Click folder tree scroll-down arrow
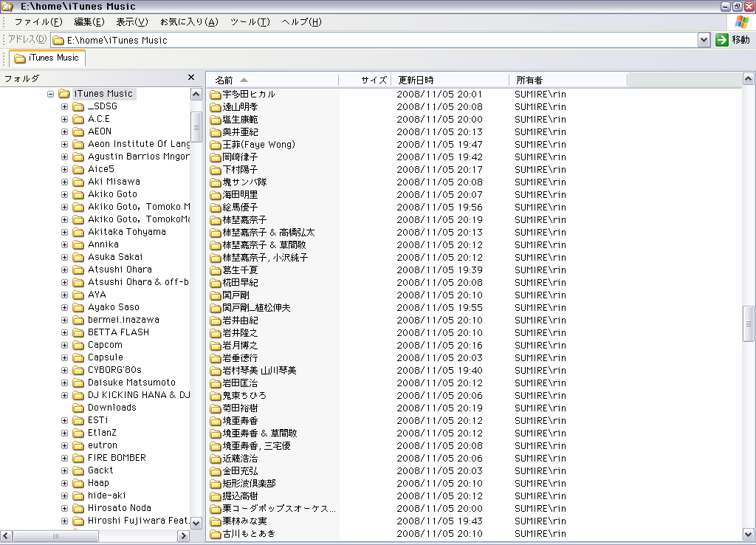This screenshot has width=756, height=545. click(196, 523)
